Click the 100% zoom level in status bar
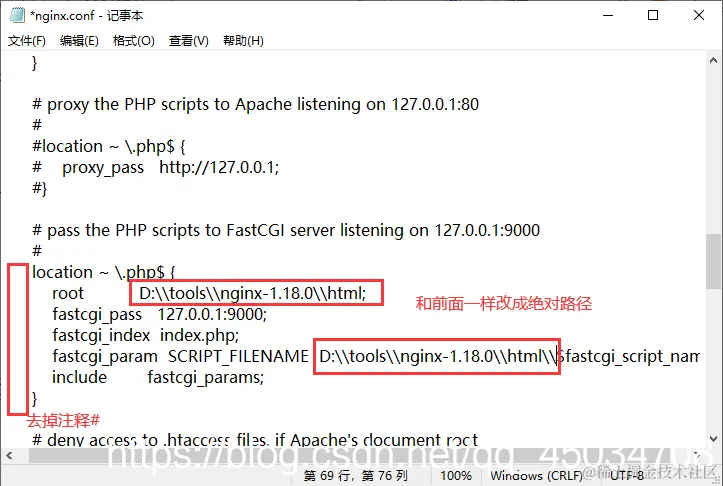This screenshot has height=486, width=723. click(456, 475)
